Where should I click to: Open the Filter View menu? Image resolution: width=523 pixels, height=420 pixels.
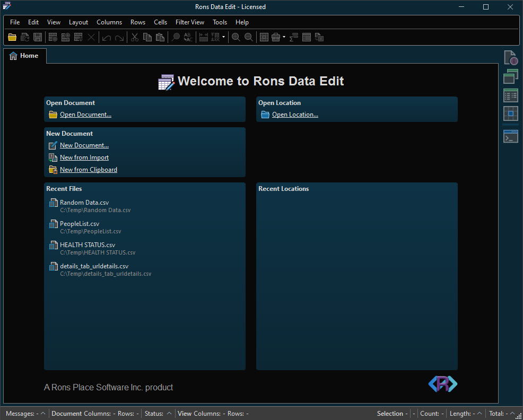[x=189, y=22]
